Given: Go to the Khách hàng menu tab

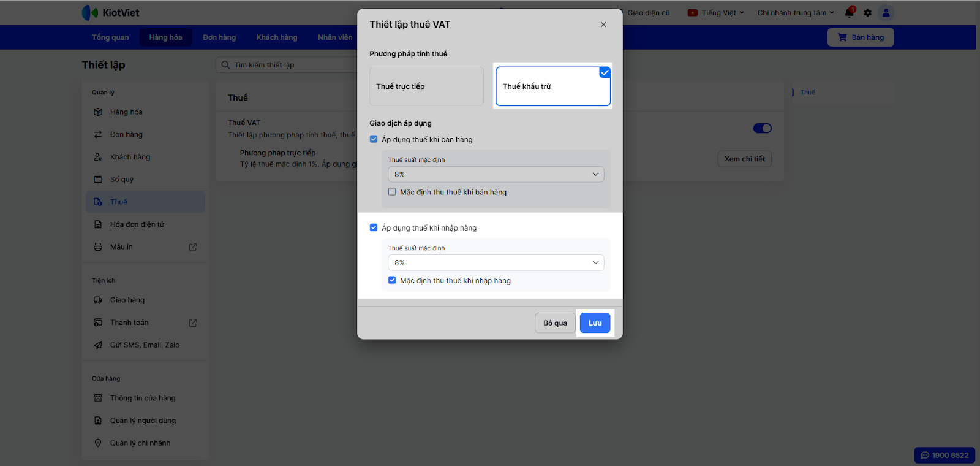Looking at the screenshot, I should coord(277,37).
